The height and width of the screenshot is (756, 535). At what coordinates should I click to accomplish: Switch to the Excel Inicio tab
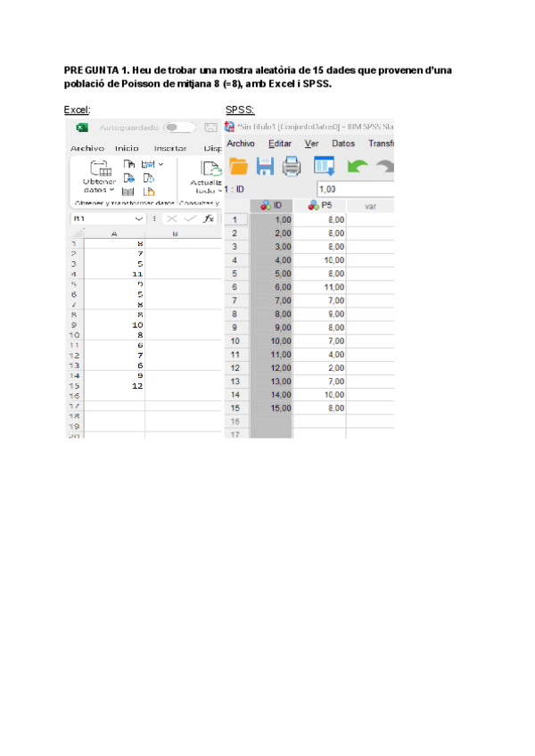tap(127, 149)
